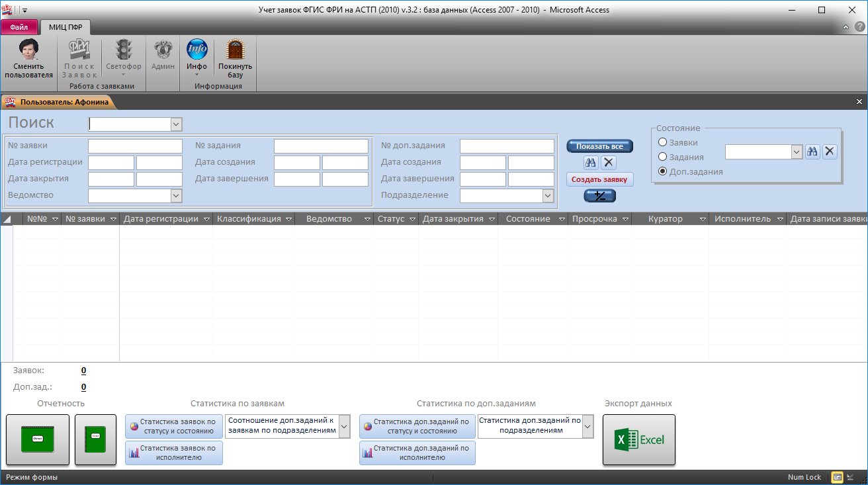
Task: Open the Файл menu tab
Action: pyautogui.click(x=19, y=27)
